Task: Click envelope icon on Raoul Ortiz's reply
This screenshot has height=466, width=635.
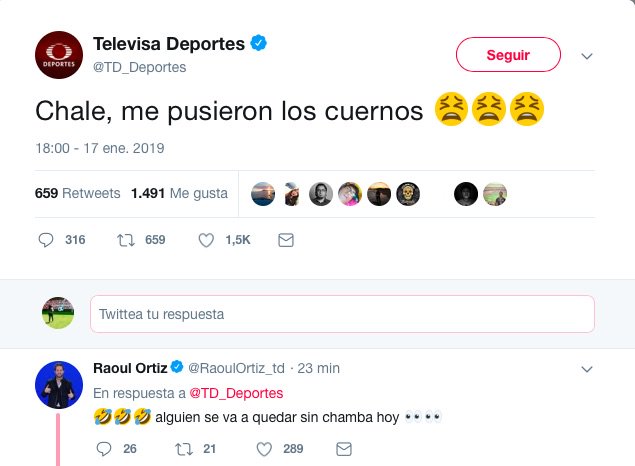Action: (x=341, y=449)
